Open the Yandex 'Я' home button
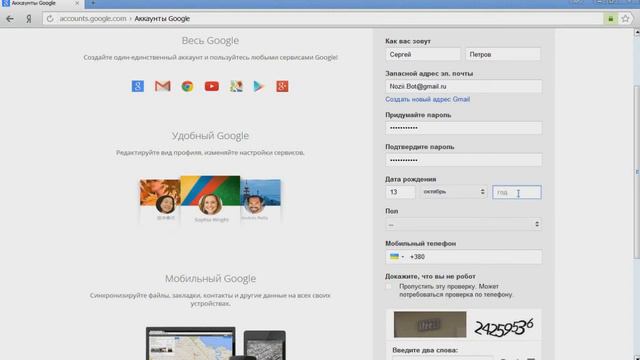The image size is (640, 360). pos(29,19)
